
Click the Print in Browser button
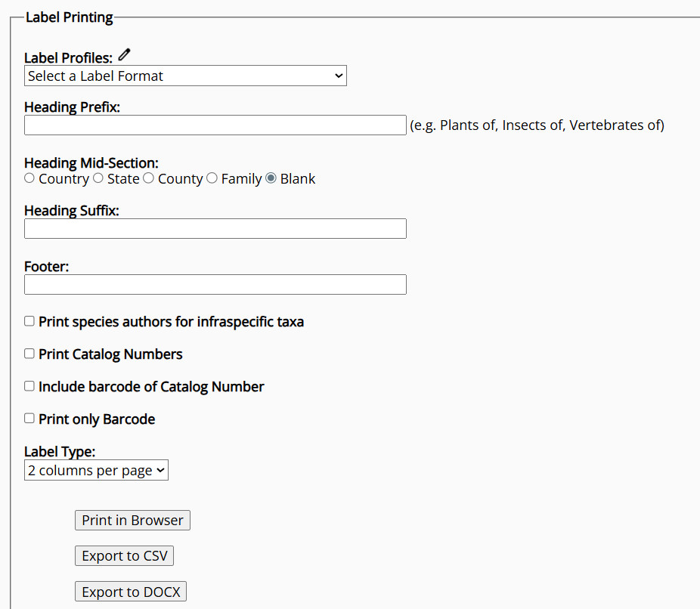click(132, 520)
